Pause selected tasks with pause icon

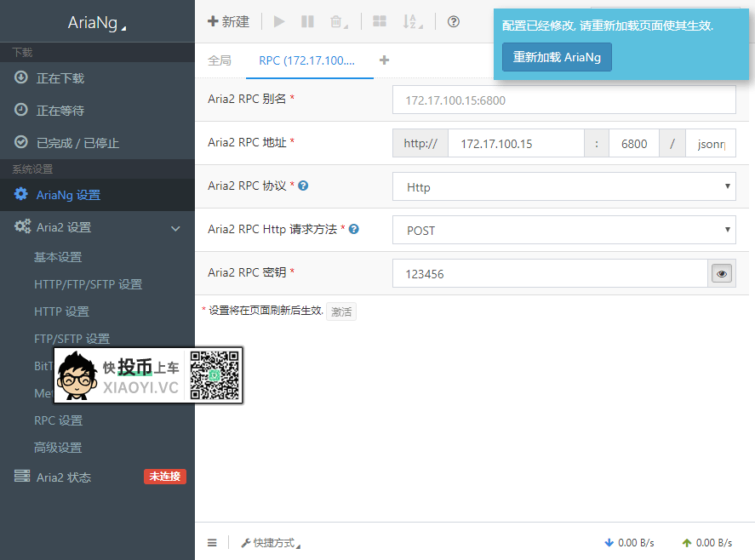(307, 21)
